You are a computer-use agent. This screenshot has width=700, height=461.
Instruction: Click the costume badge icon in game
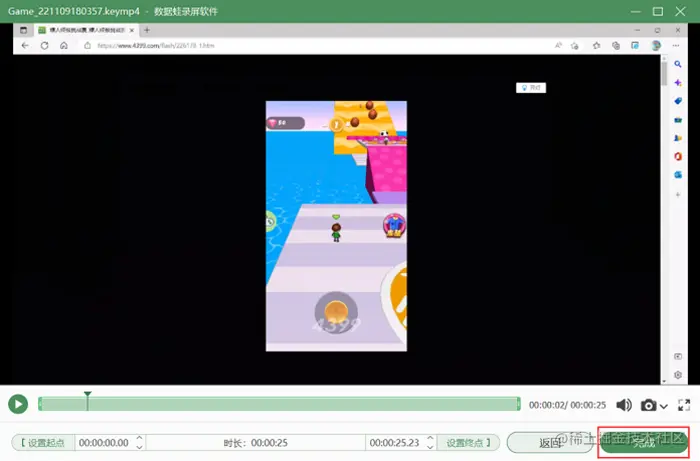pos(394,225)
